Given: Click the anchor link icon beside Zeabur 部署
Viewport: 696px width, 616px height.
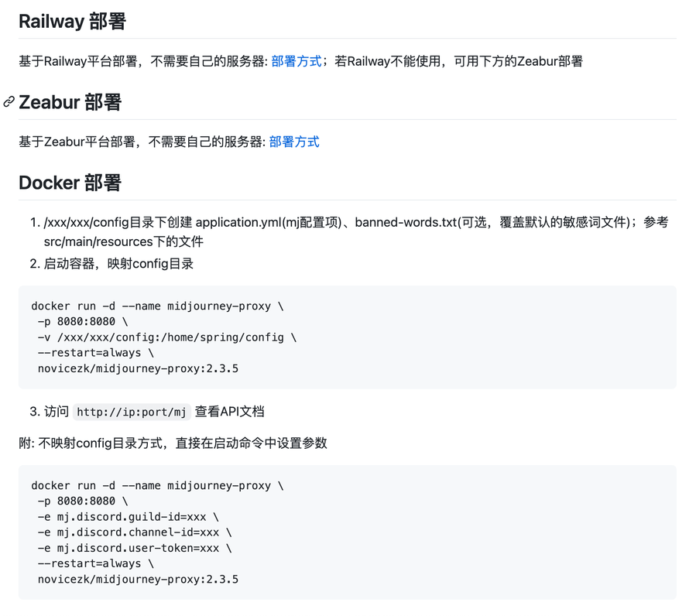Looking at the screenshot, I should [9, 101].
